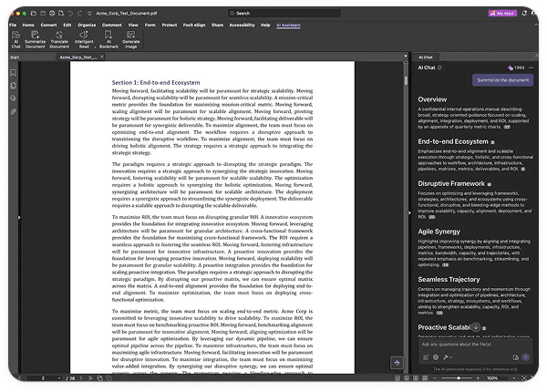This screenshot has width=547, height=392.
Task: Open the Organize tab
Action: point(87,26)
